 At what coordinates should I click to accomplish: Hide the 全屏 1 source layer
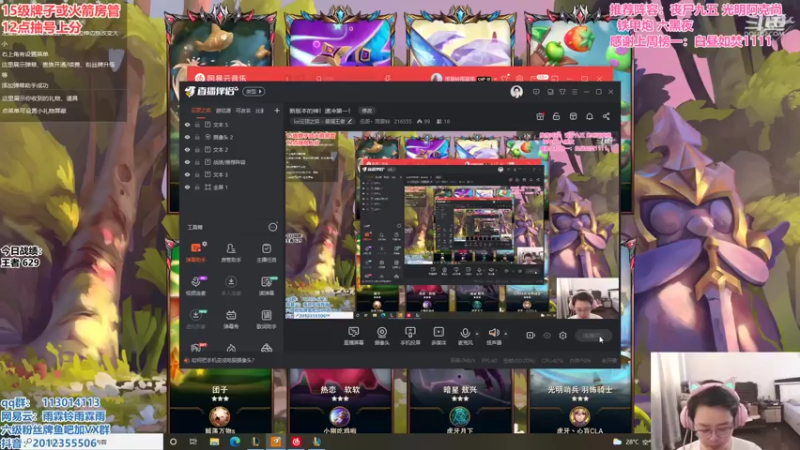click(187, 187)
